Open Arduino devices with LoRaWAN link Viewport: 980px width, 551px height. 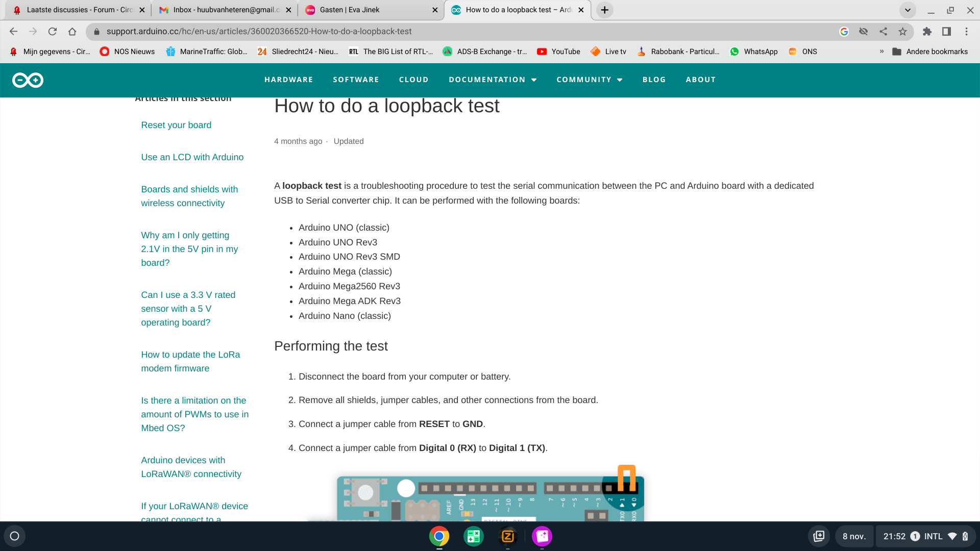191,467
